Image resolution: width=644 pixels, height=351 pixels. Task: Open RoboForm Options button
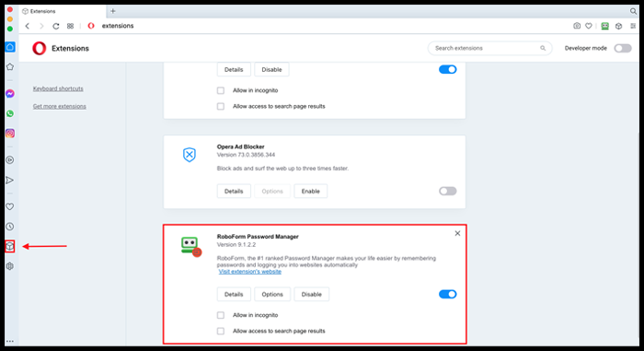[x=272, y=294]
